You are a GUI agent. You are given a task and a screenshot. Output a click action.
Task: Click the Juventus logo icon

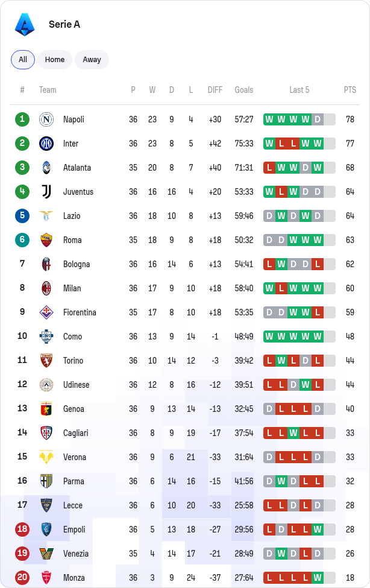coord(46,192)
